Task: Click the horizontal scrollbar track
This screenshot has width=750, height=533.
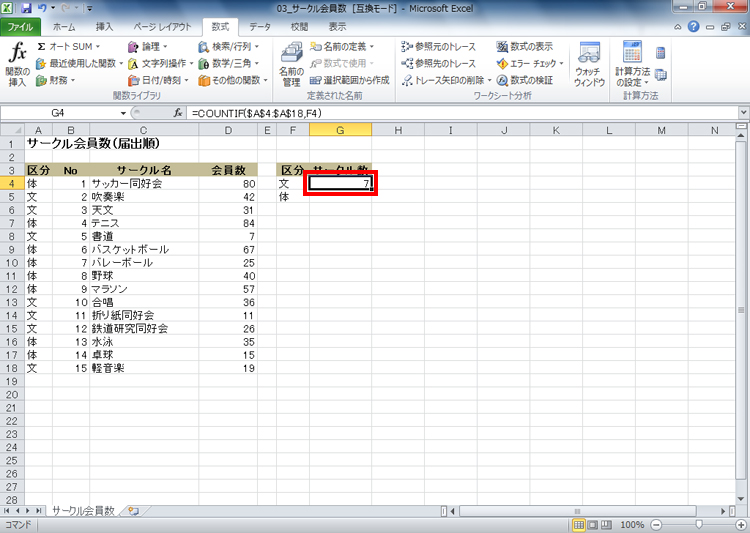Action: click(x=578, y=511)
